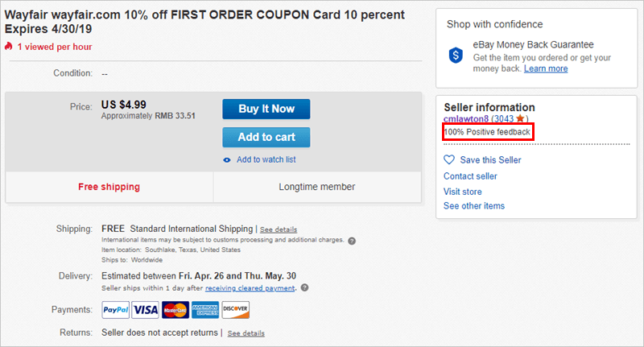Screen dimensions: 644x347
Task: Click the help icon after cleared payment text
Action: coord(305,287)
